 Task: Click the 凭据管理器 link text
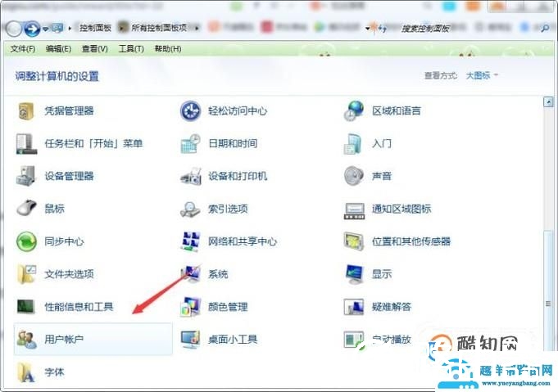click(x=69, y=110)
